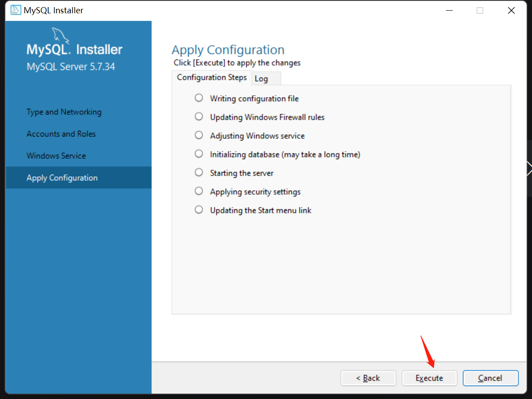Open Type and Networking step in sidebar
This screenshot has height=399, width=532.
tap(64, 112)
